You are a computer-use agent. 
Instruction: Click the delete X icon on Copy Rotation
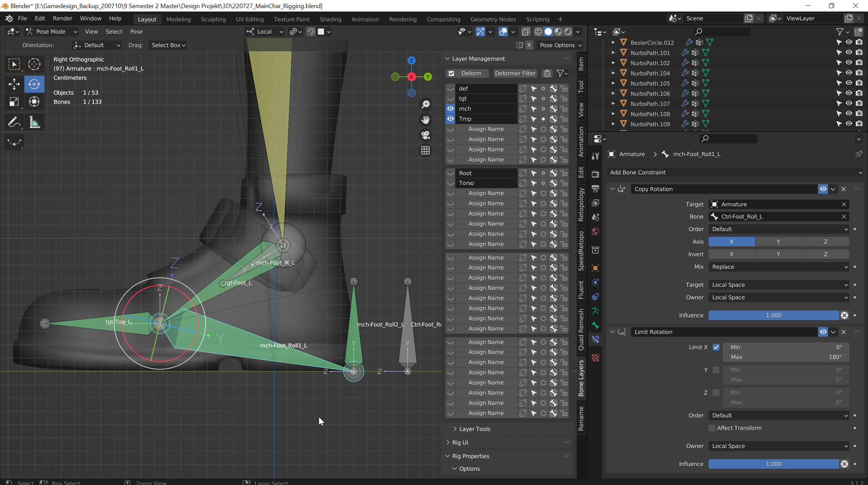(844, 188)
